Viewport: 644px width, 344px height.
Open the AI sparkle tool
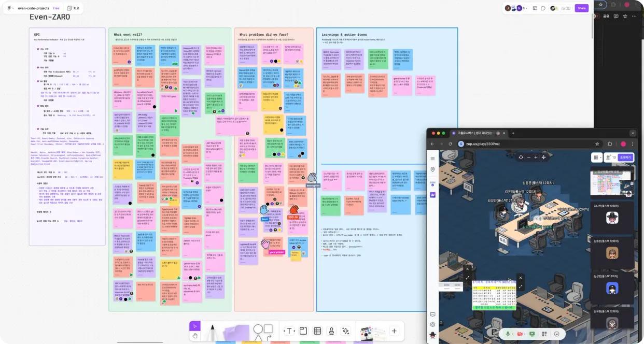pyautogui.click(x=346, y=331)
